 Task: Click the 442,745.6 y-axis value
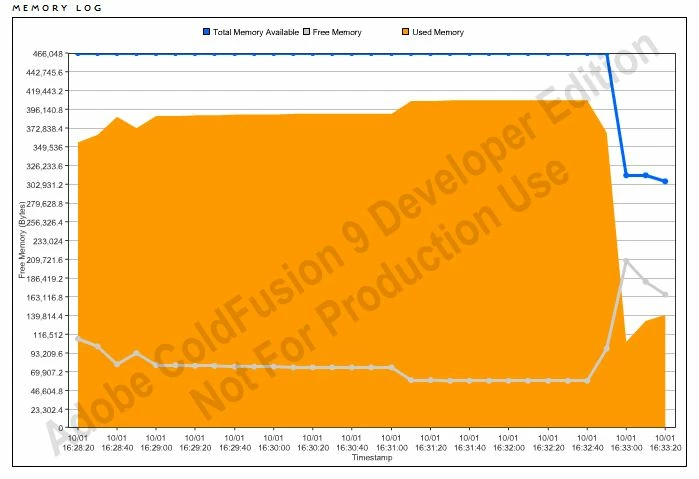coord(44,72)
